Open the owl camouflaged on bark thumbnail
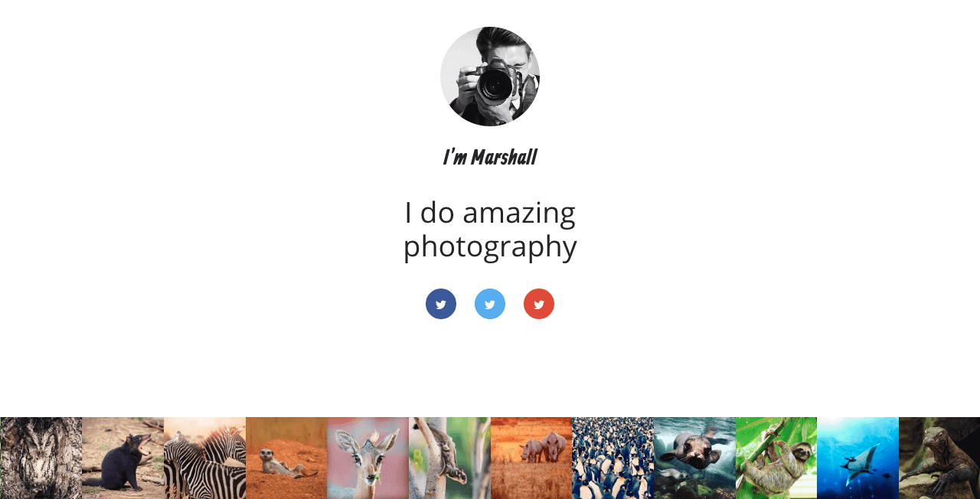 (41, 458)
